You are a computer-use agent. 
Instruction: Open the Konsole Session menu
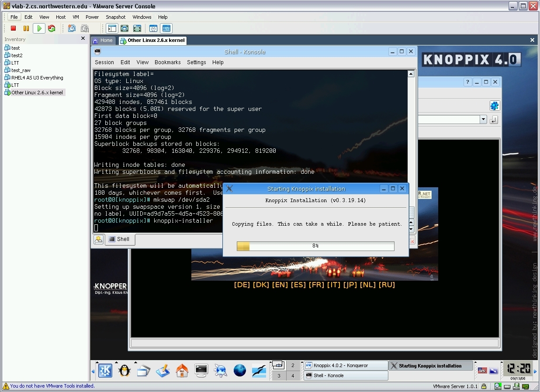coord(104,62)
